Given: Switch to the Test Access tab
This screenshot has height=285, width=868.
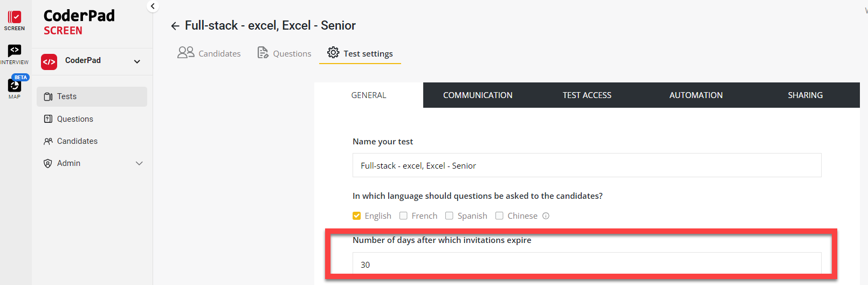Looking at the screenshot, I should pyautogui.click(x=587, y=95).
